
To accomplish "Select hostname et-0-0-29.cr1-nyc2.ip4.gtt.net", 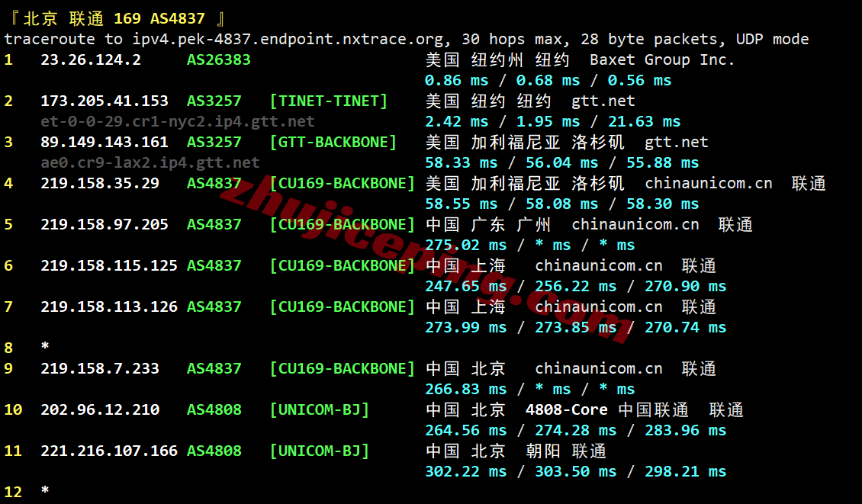I will [178, 121].
